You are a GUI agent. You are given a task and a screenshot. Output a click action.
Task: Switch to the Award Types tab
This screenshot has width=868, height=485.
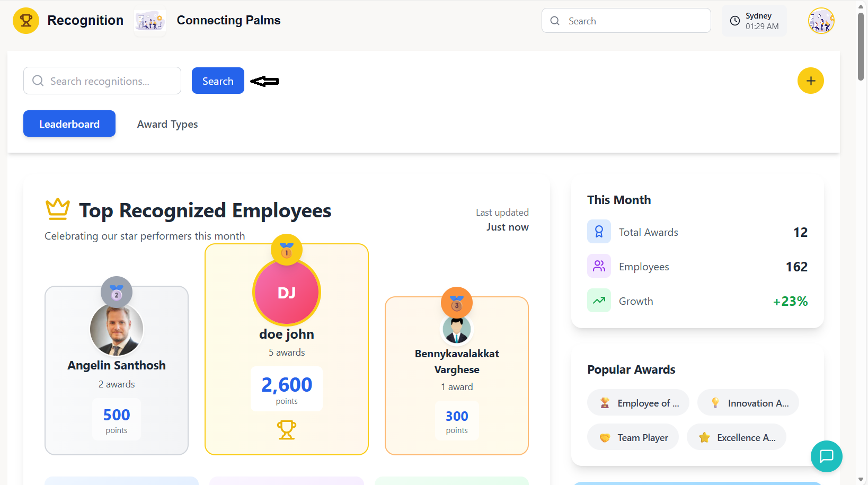pyautogui.click(x=167, y=124)
